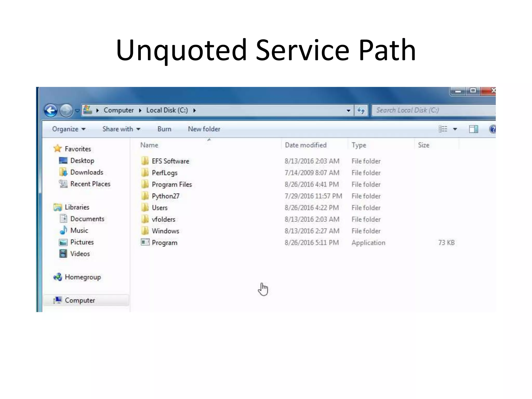This screenshot has height=399, width=532.
Task: Select Local Disk (C:) breadcrumb
Action: point(167,110)
